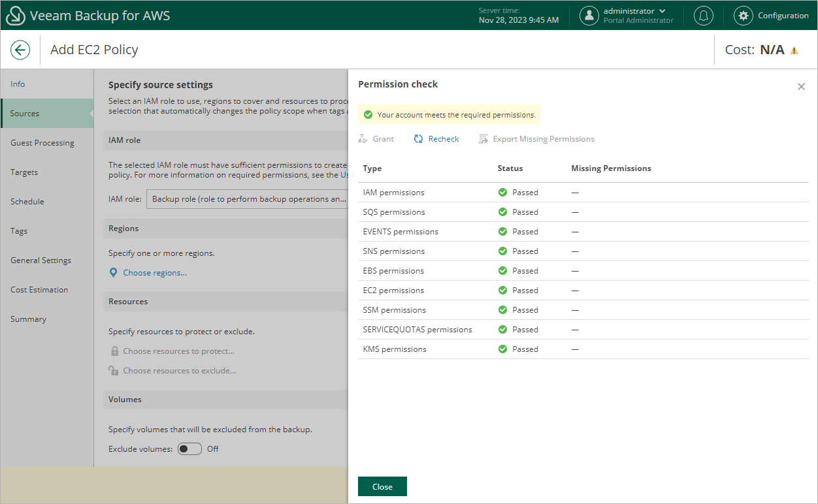
Task: Click the back arrow icon
Action: click(20, 50)
